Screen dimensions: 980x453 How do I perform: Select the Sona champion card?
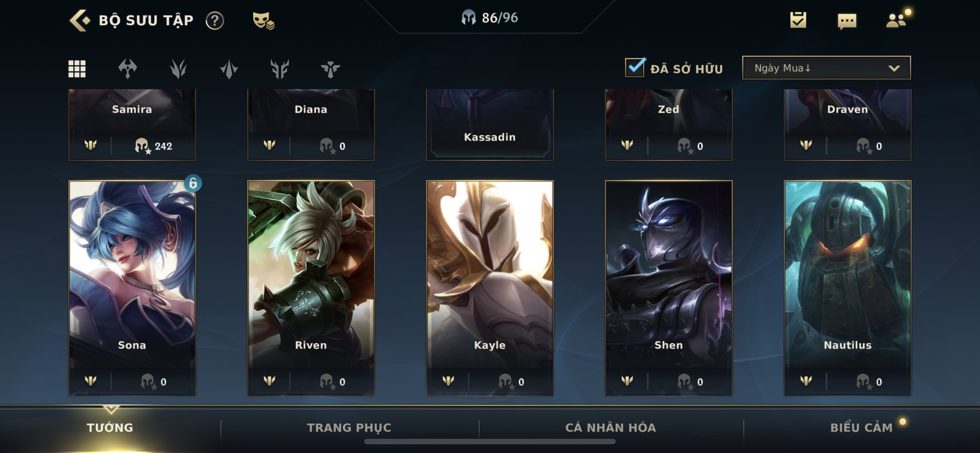coord(132,288)
